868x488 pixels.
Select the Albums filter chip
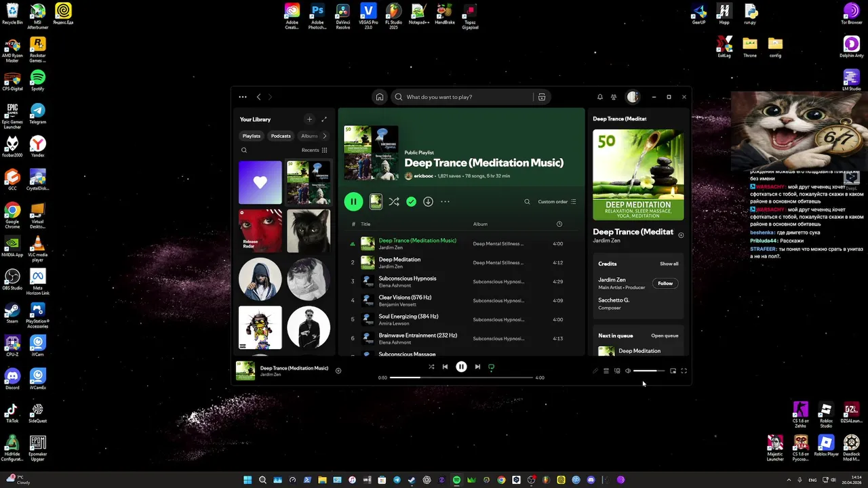pyautogui.click(x=309, y=136)
